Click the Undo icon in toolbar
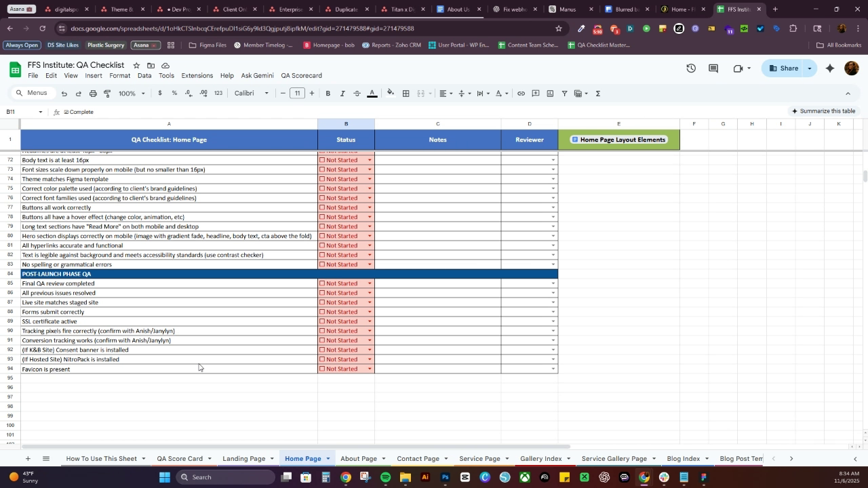Image resolution: width=868 pixels, height=488 pixels. click(x=64, y=94)
